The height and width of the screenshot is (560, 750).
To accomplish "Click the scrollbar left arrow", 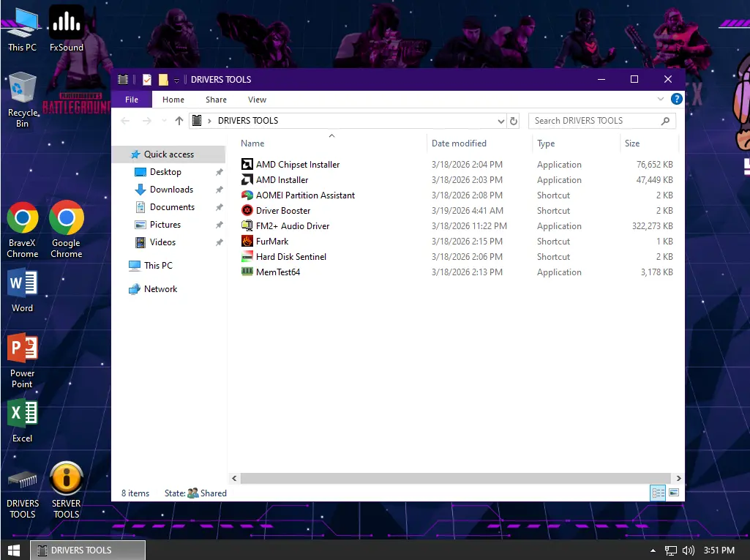I will pos(234,478).
